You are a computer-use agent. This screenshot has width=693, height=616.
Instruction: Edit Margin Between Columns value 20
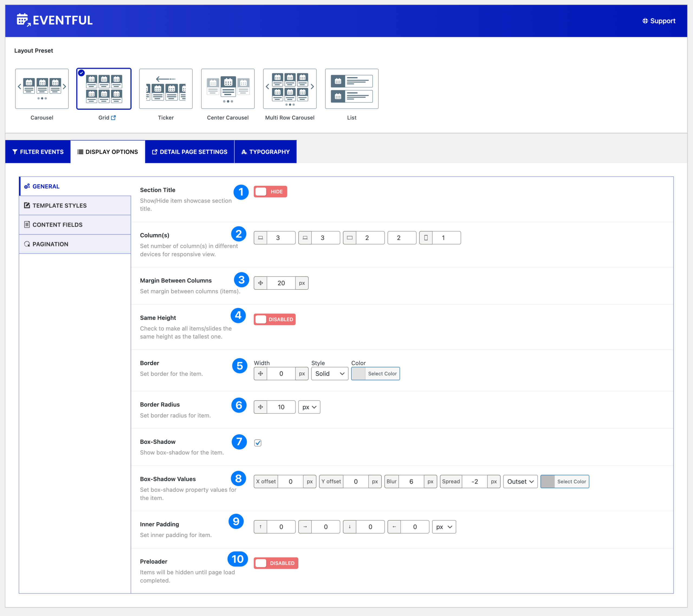pyautogui.click(x=281, y=283)
